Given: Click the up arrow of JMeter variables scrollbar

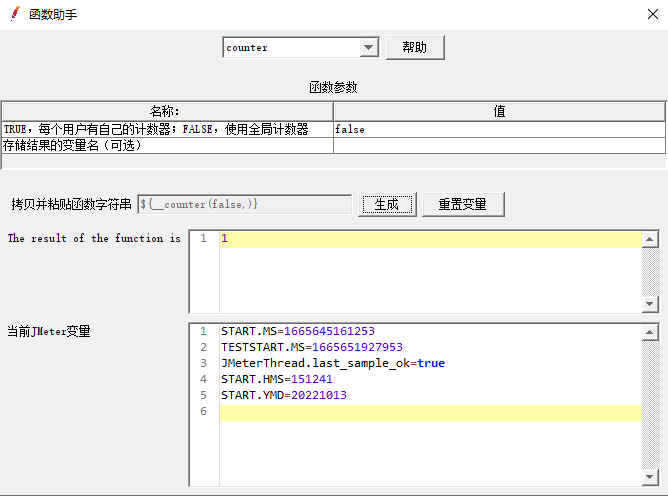Looking at the screenshot, I should 650,332.
